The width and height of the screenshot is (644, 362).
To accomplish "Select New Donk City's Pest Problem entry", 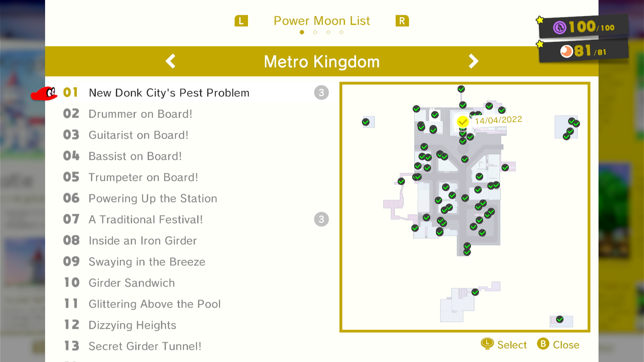I will pos(188,93).
